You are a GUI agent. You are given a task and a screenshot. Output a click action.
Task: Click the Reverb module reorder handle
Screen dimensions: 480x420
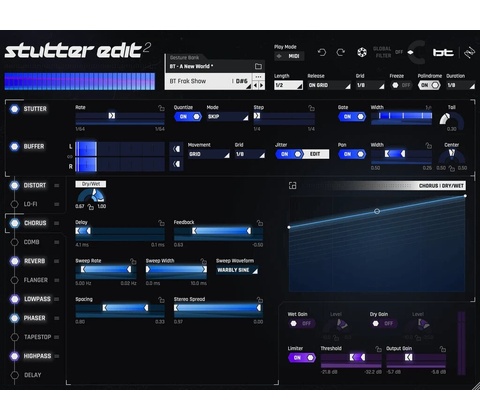(x=57, y=261)
